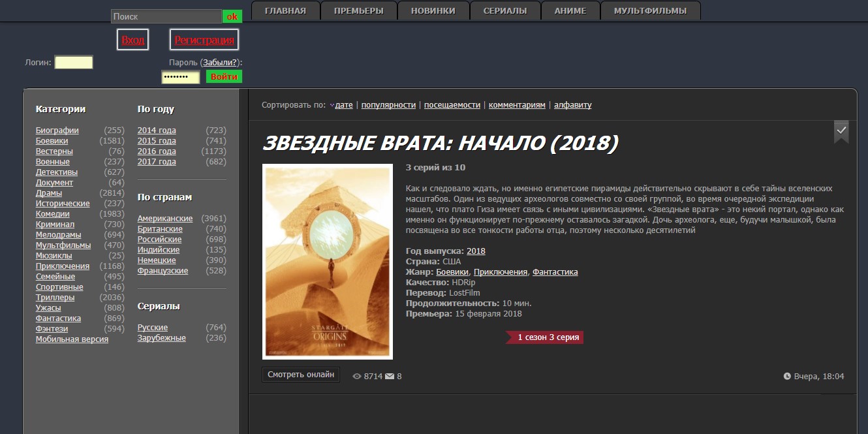Open the Вестерны category
The width and height of the screenshot is (868, 434).
click(x=54, y=151)
